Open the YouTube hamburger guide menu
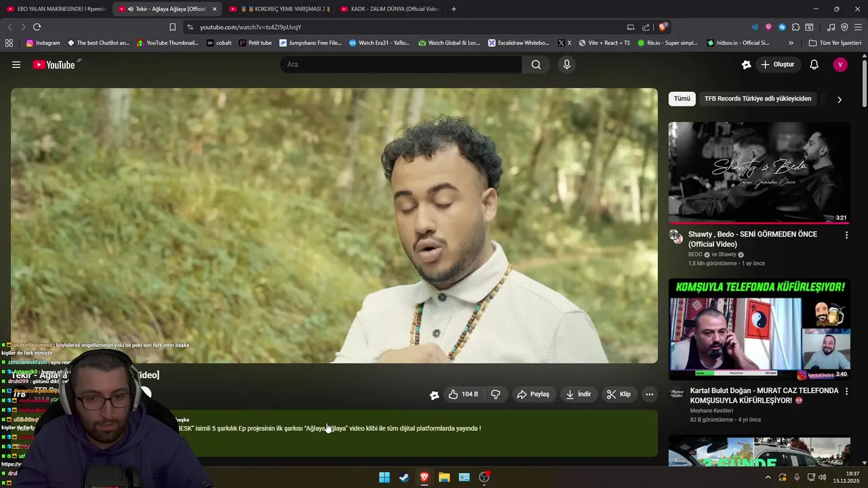The height and width of the screenshot is (488, 868). click(x=16, y=64)
